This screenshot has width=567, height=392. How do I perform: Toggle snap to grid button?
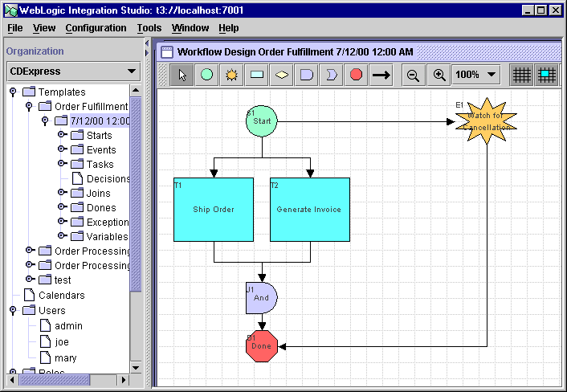pos(547,75)
